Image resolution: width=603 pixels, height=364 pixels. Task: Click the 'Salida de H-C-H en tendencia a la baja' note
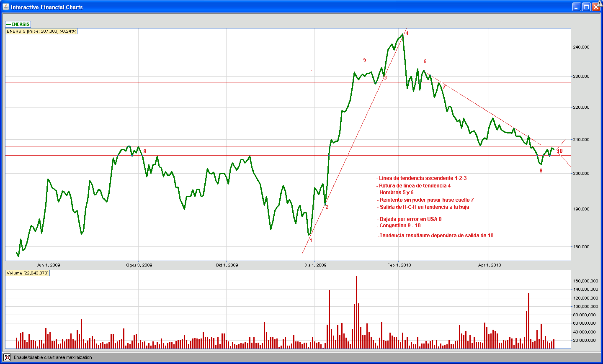pyautogui.click(x=423, y=207)
